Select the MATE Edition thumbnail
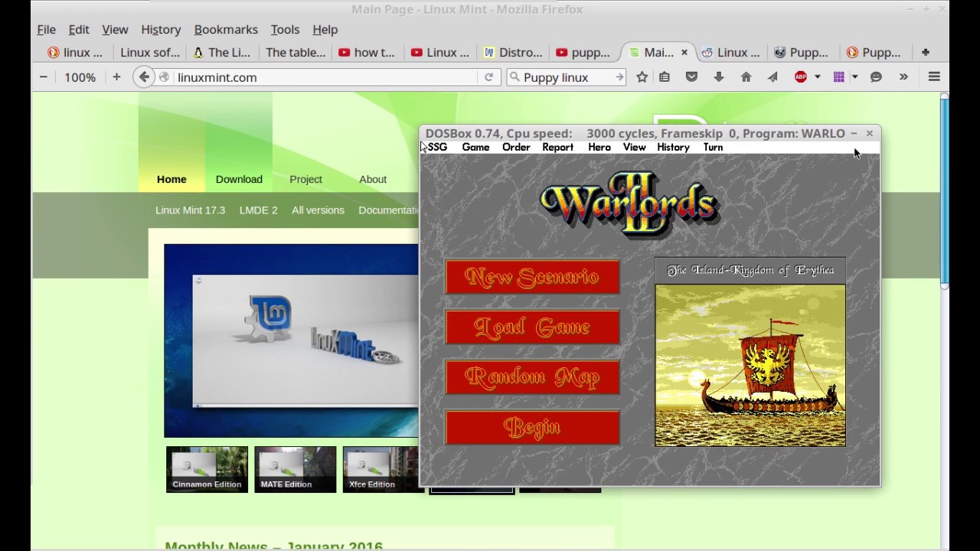This screenshot has height=551, width=980. click(295, 469)
